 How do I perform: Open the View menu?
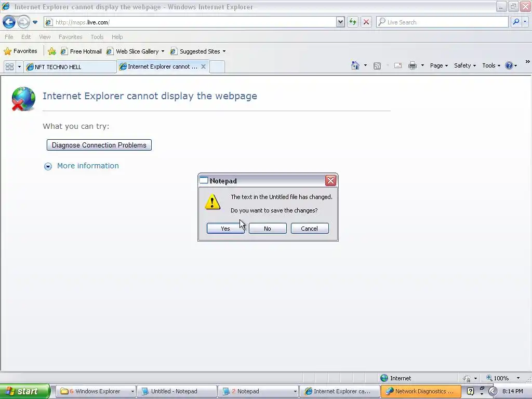tap(45, 37)
